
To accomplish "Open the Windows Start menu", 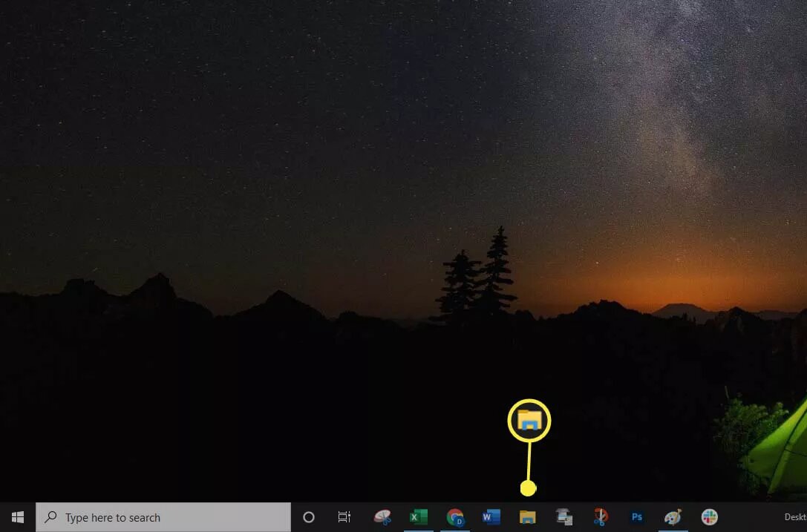I will click(x=18, y=517).
